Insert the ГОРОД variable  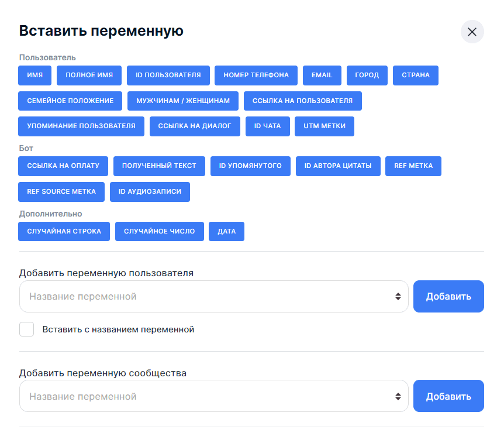tap(367, 75)
